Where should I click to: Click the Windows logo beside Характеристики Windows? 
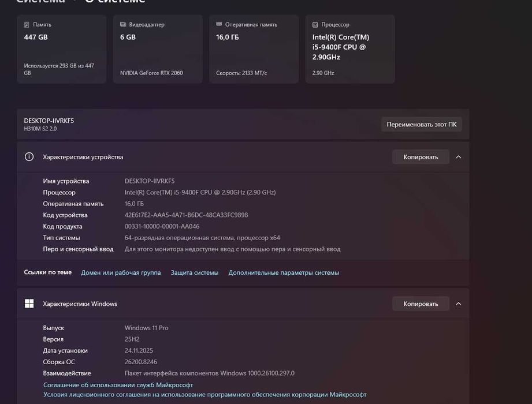tap(29, 304)
